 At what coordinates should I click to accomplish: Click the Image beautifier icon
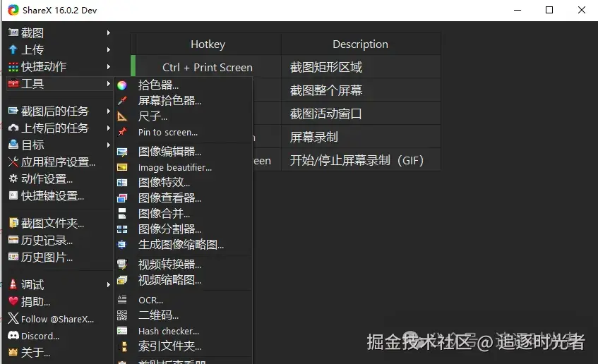pyautogui.click(x=122, y=167)
